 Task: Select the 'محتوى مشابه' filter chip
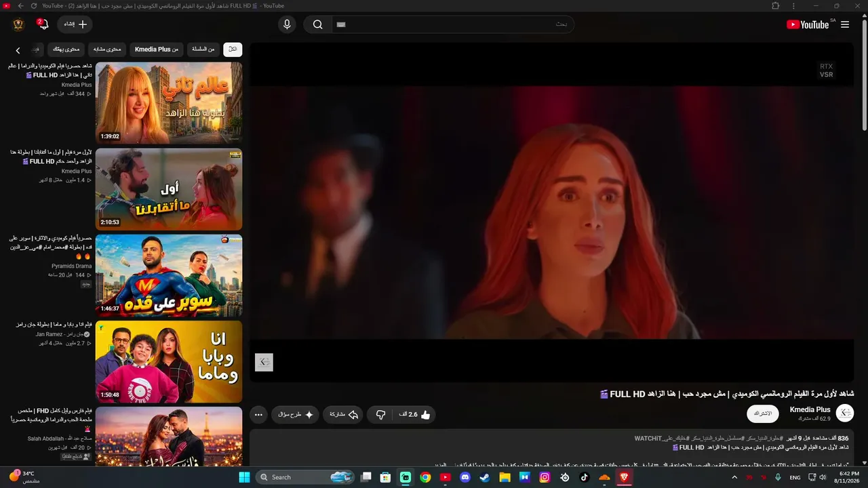(x=107, y=49)
